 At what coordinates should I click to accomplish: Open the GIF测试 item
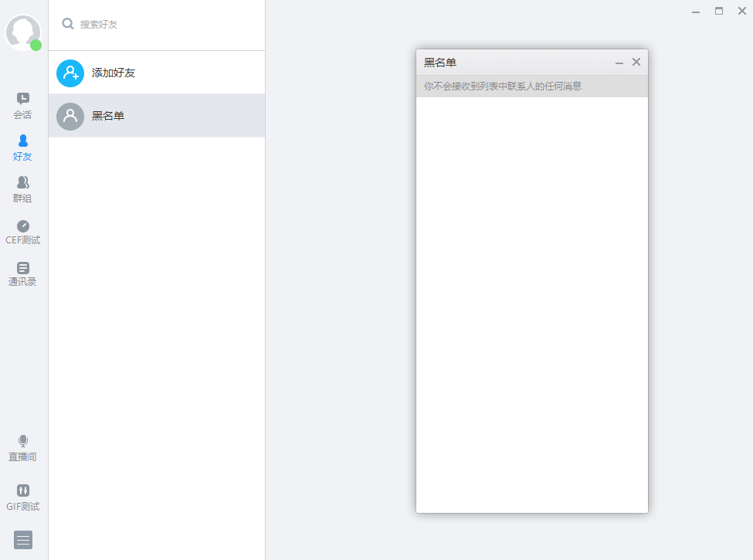click(x=22, y=497)
